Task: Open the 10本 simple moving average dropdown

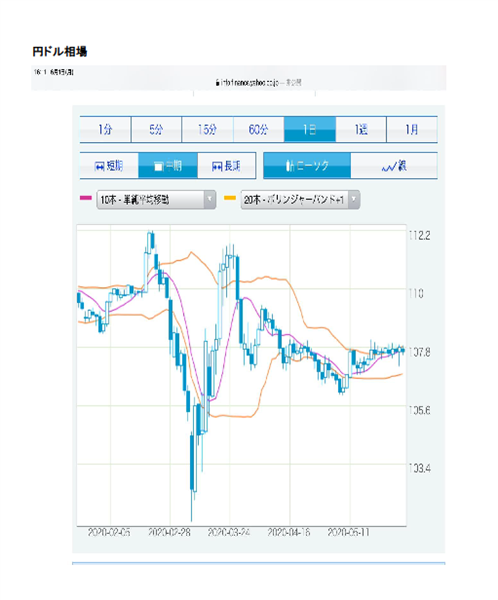Action: [156, 199]
